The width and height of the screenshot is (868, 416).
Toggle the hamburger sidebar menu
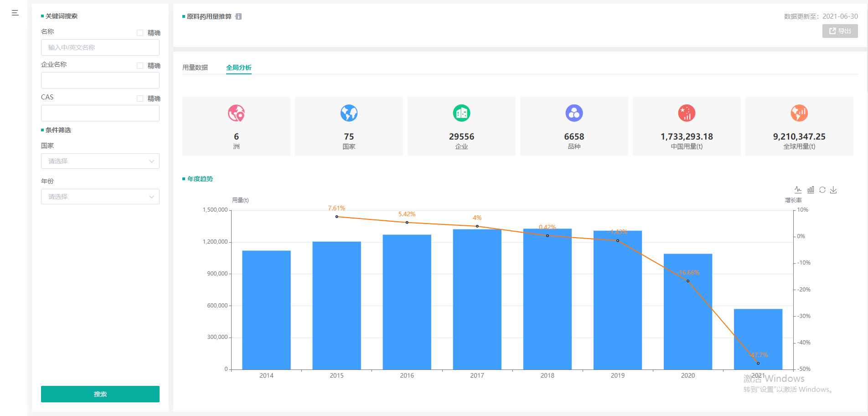click(15, 13)
